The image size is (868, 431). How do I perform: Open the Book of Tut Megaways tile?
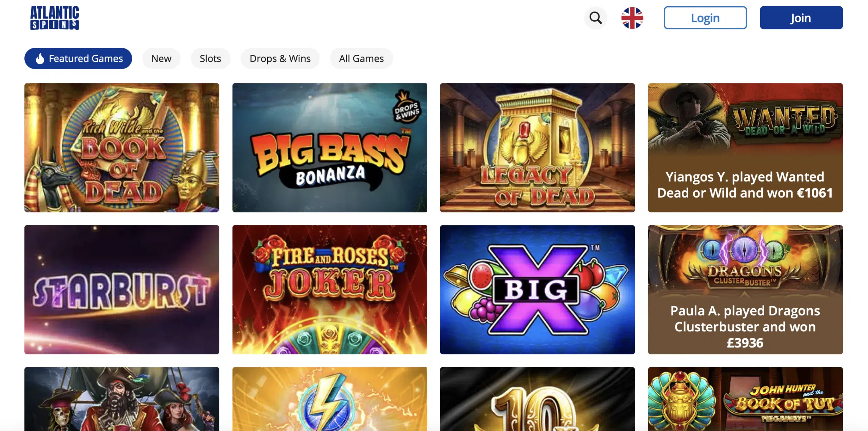point(745,399)
